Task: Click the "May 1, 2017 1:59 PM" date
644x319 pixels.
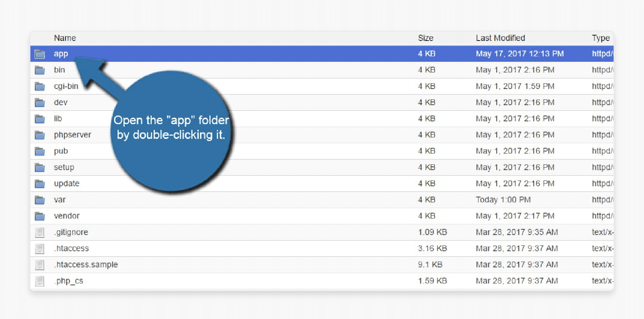Action: (x=515, y=86)
